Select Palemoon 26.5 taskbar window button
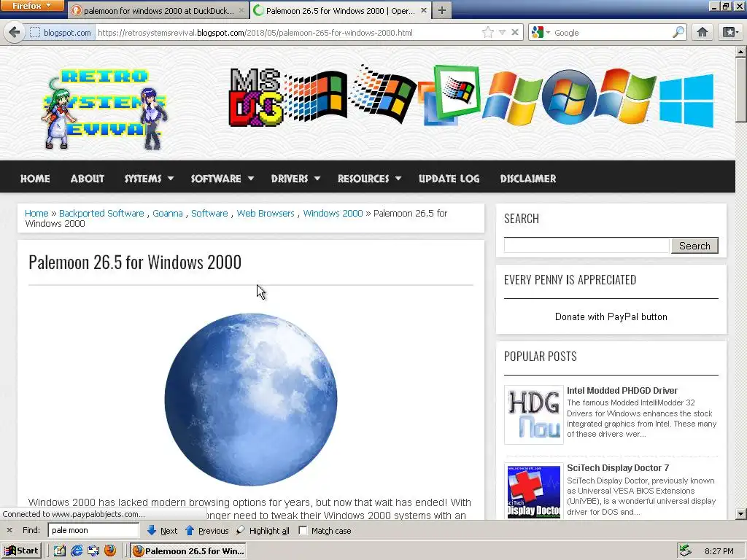 [188, 551]
